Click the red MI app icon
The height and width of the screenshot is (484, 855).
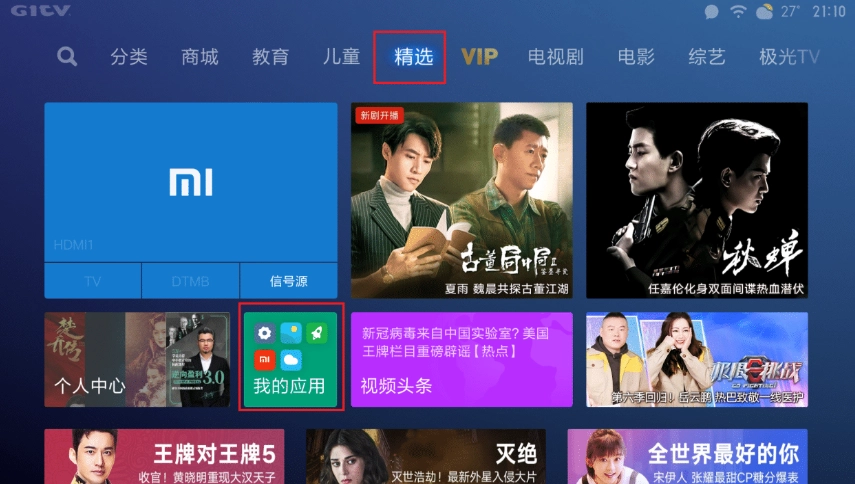pos(264,359)
